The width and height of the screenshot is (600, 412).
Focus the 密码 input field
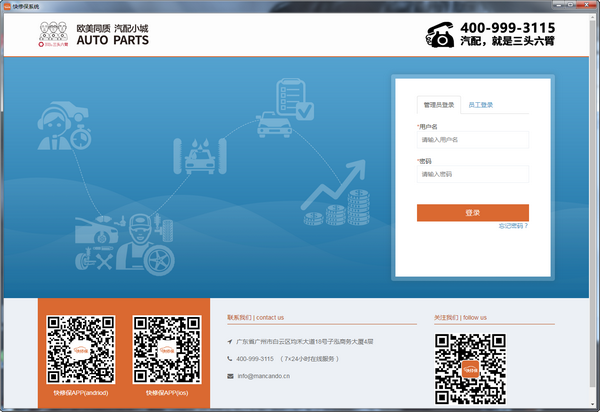click(473, 174)
